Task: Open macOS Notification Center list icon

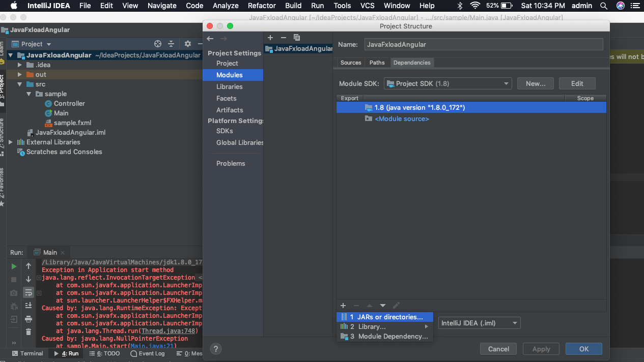Action: (x=635, y=6)
